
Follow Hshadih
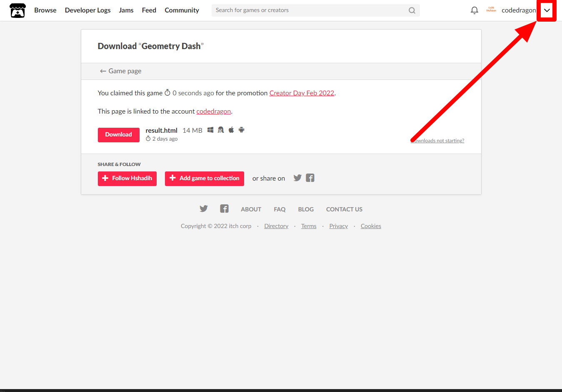(127, 179)
